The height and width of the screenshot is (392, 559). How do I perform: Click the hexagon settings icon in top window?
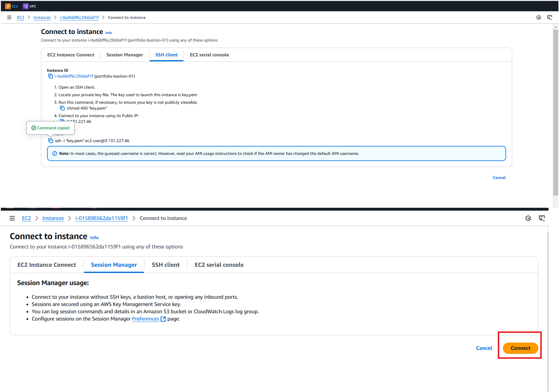point(539,17)
